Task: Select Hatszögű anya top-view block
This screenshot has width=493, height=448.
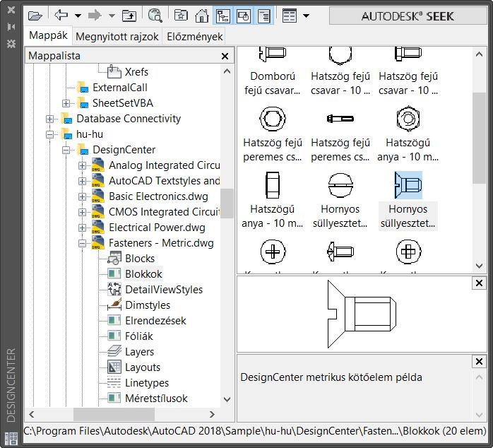Action: [408, 135]
